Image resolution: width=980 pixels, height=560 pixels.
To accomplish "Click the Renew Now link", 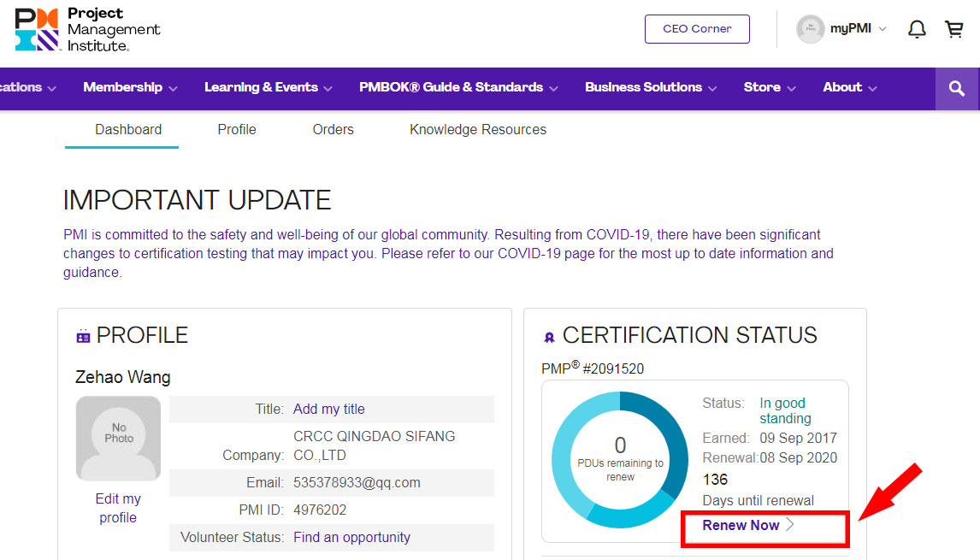I will coord(748,525).
